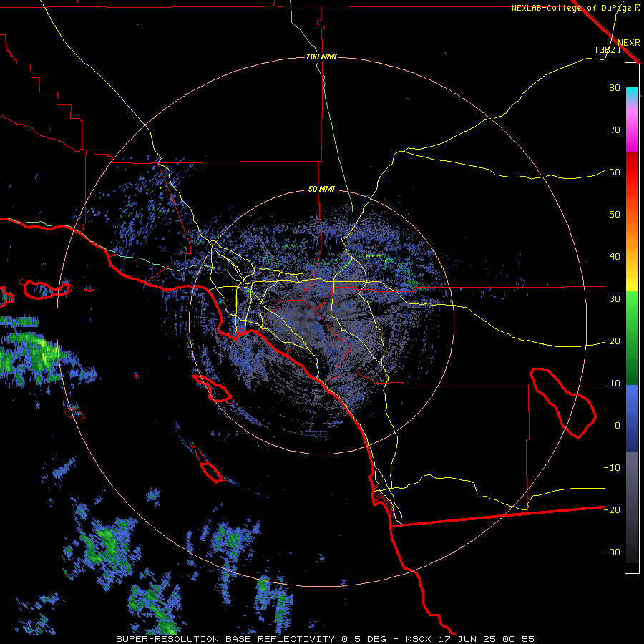Click "SUPER-RESOLUTION BASE REFLECTIVITY" in the caption
Screen dimensions: 644x644
(225, 639)
